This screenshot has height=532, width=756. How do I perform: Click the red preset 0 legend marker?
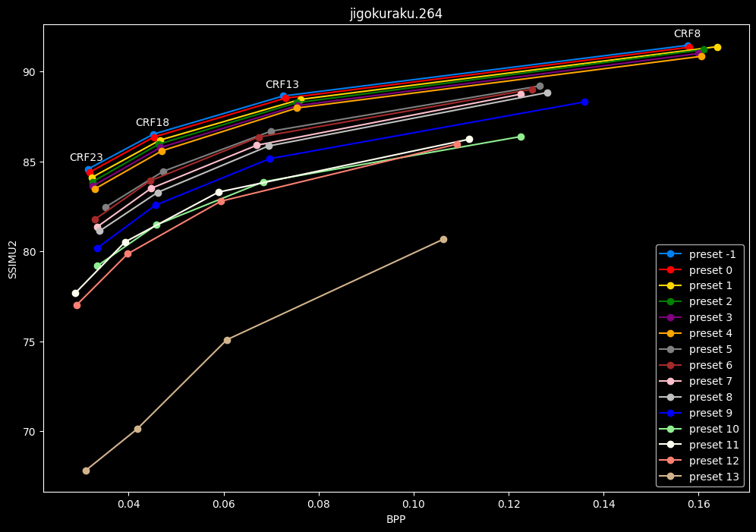(670, 270)
